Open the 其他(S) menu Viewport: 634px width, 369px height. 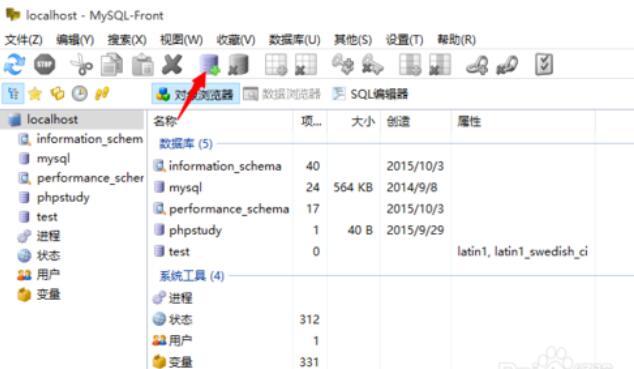coord(353,40)
